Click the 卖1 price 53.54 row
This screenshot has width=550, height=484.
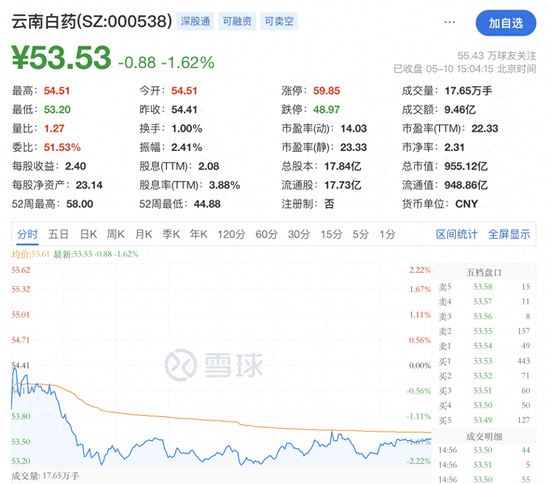pyautogui.click(x=484, y=346)
